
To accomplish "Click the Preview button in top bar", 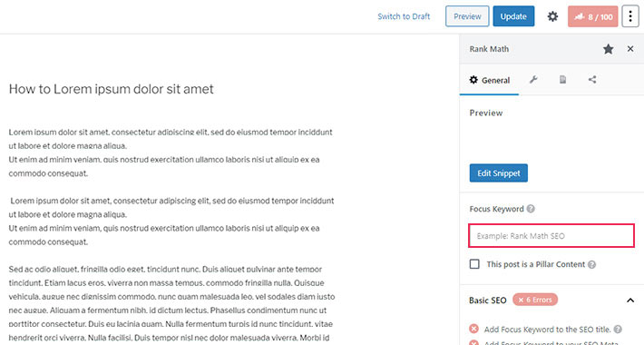I will [x=467, y=16].
